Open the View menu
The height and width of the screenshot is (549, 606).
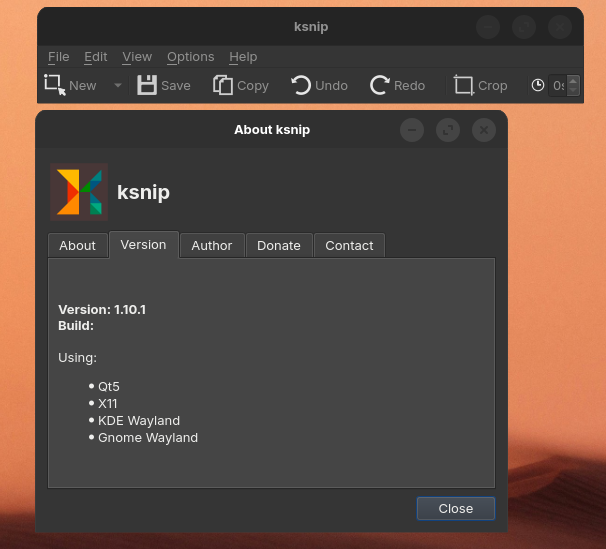[137, 57]
